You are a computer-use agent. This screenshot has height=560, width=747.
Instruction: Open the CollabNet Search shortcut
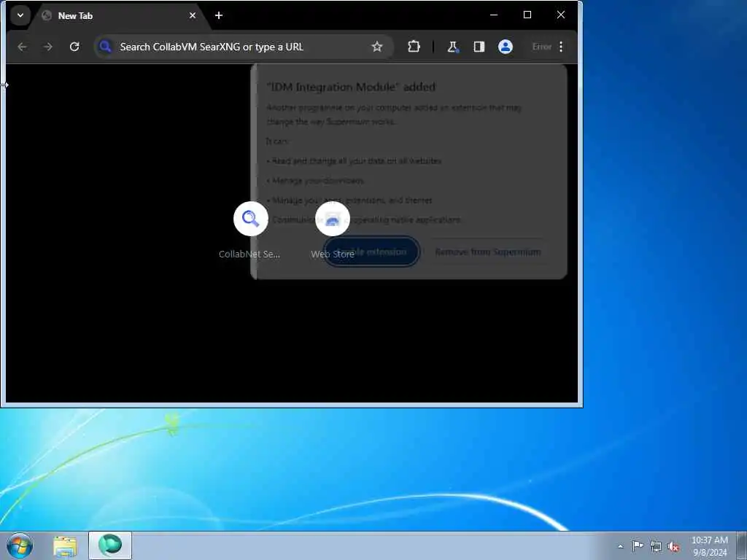pos(250,231)
